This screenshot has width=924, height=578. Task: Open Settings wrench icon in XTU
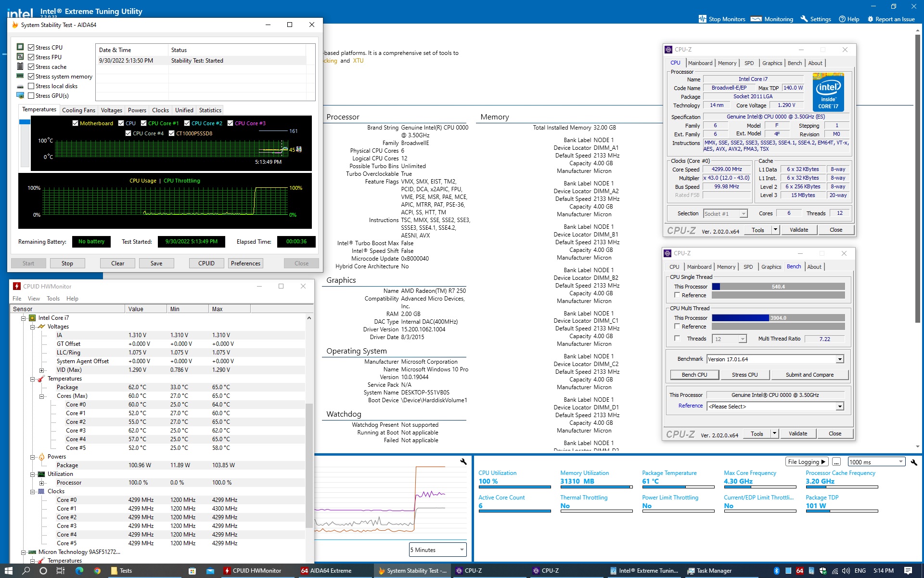pos(804,19)
